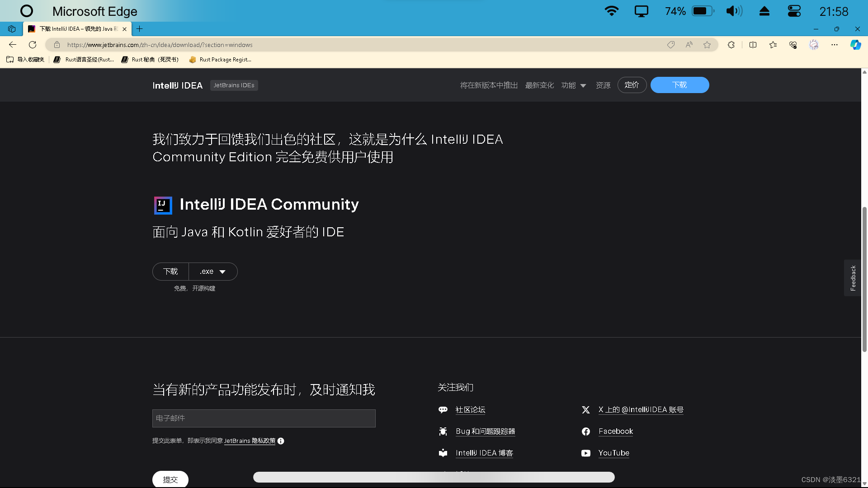Reload the JetBrains download page
This screenshot has width=868, height=488.
tap(33, 45)
